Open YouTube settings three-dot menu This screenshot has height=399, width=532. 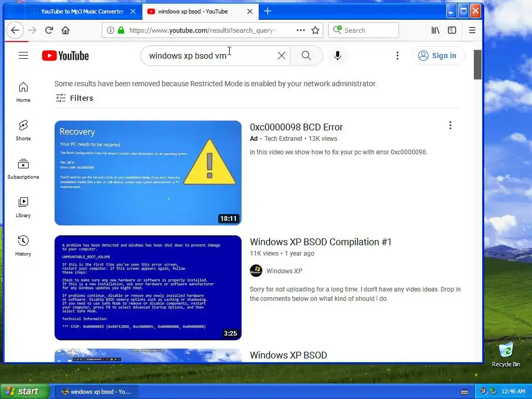click(397, 56)
